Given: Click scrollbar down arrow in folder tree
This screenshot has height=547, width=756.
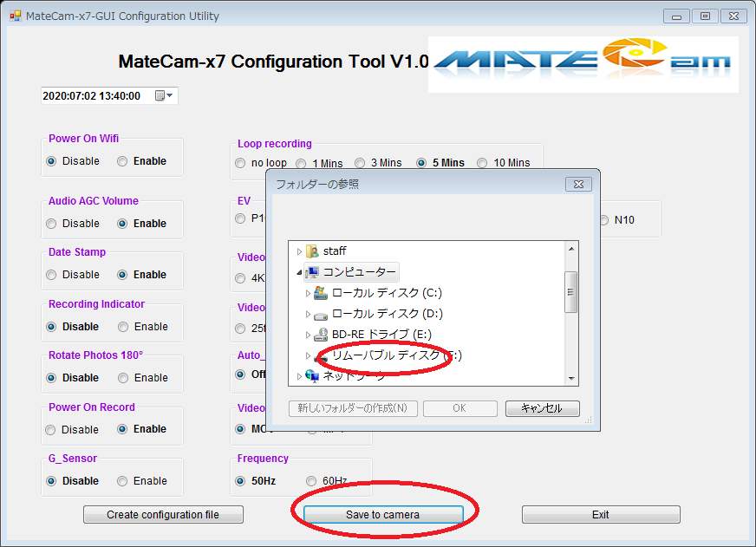Looking at the screenshot, I should click(x=571, y=378).
